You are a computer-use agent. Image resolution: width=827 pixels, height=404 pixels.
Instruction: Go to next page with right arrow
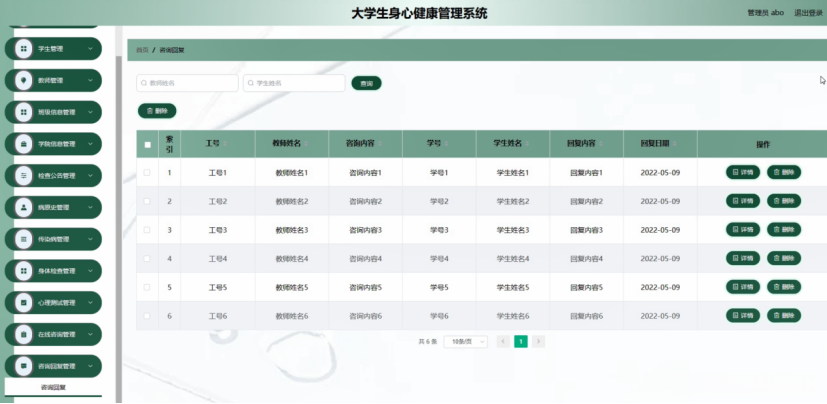pyautogui.click(x=538, y=342)
